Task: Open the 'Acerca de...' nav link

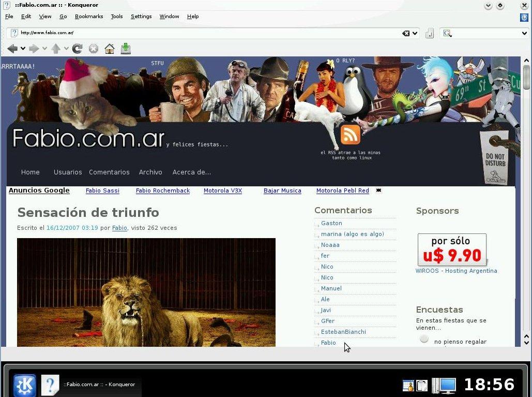Action: click(x=192, y=172)
